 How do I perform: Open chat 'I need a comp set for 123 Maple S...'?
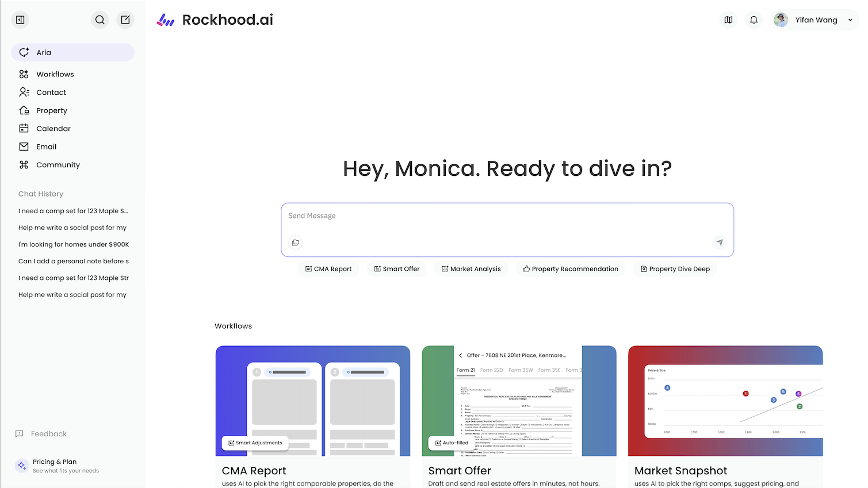pos(73,211)
